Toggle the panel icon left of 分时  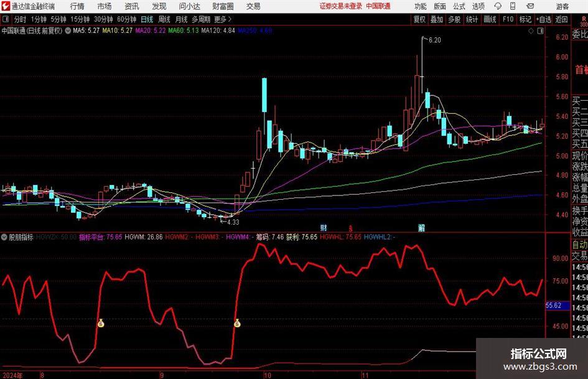coord(6,19)
